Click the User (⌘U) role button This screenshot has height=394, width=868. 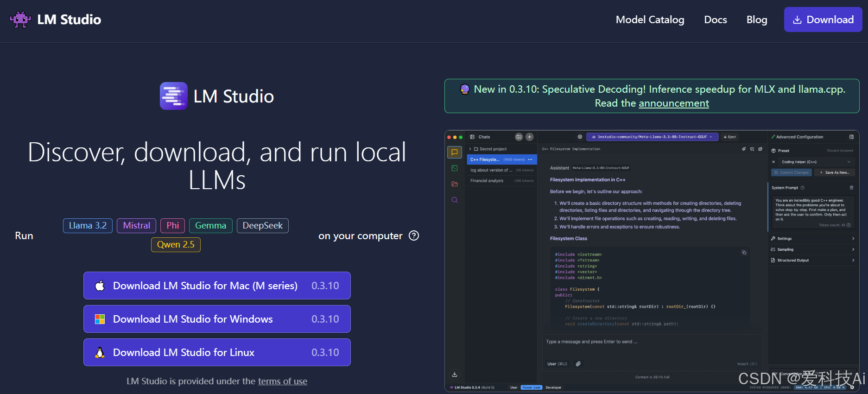[x=557, y=364]
